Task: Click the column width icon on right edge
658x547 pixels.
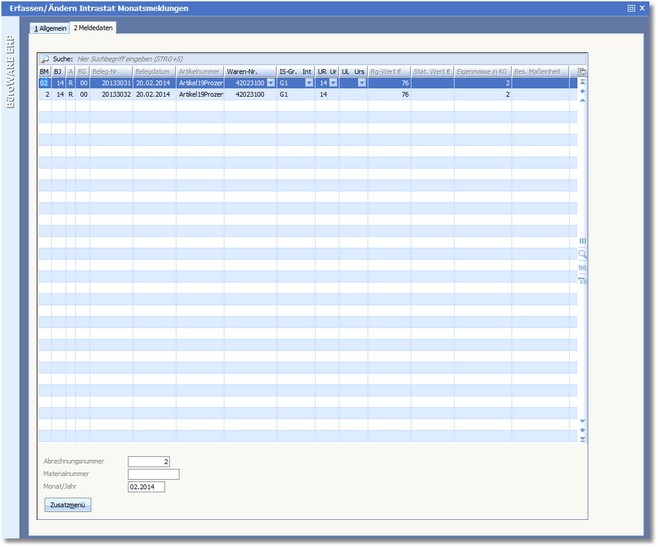Action: coord(582,241)
